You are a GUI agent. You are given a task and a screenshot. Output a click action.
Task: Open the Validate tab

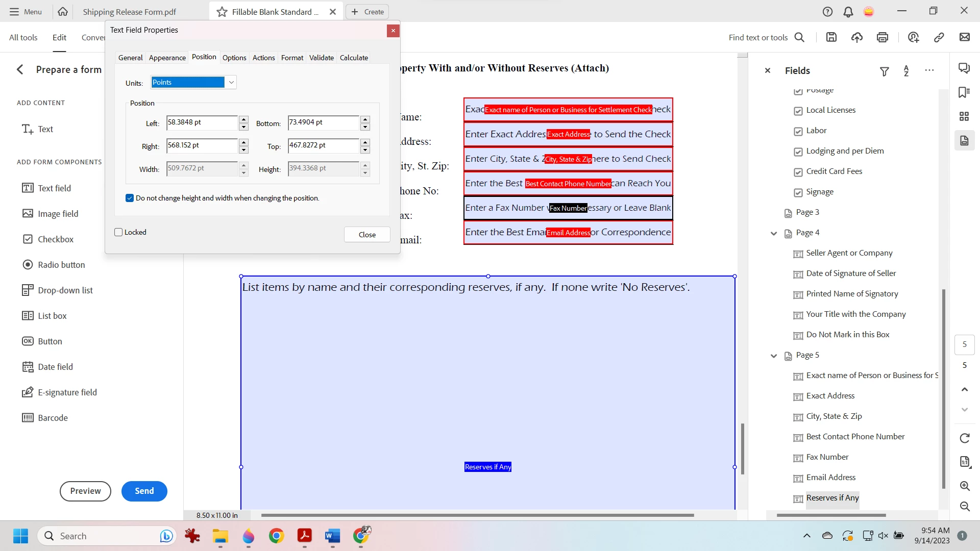321,58
